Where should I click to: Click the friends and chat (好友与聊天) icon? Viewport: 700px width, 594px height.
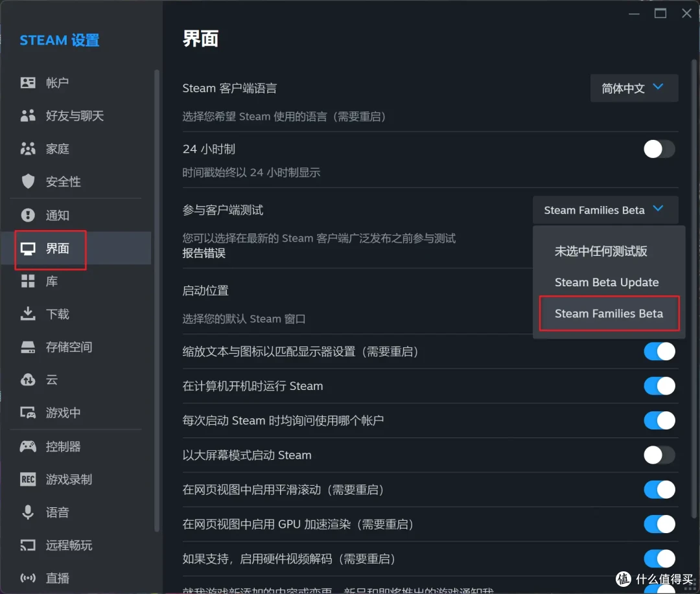point(28,115)
